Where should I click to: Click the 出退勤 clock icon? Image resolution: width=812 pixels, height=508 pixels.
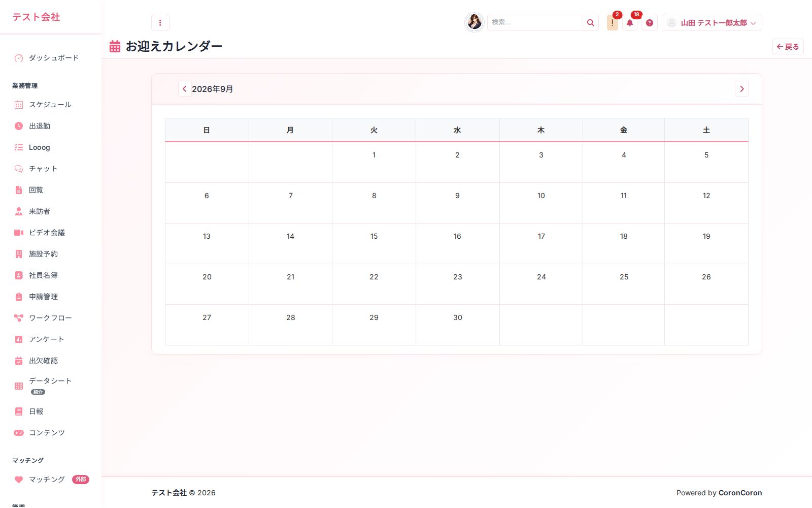19,126
